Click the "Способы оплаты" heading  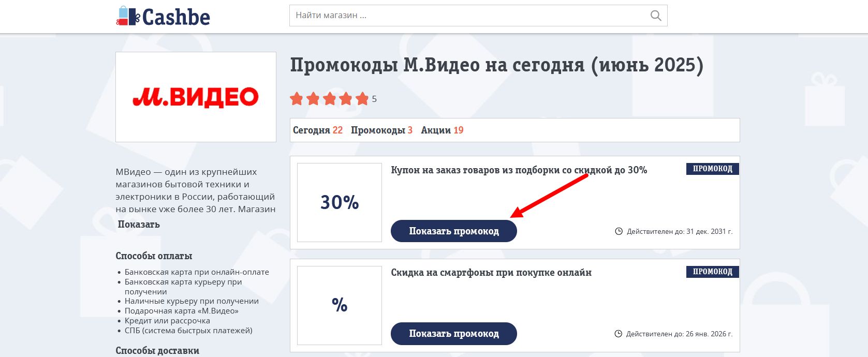(154, 256)
